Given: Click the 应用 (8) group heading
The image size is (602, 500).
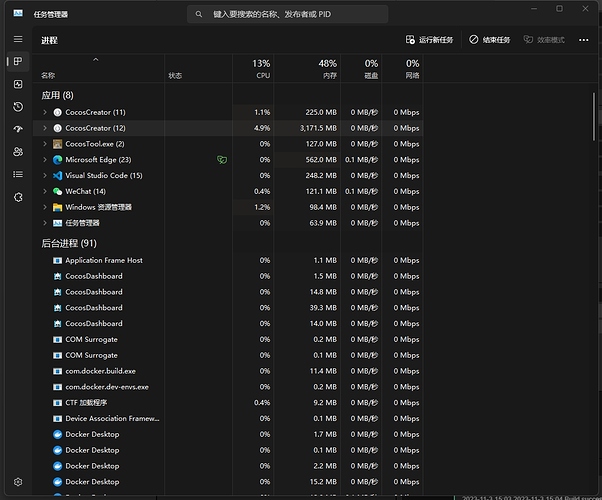Looking at the screenshot, I should (x=57, y=95).
